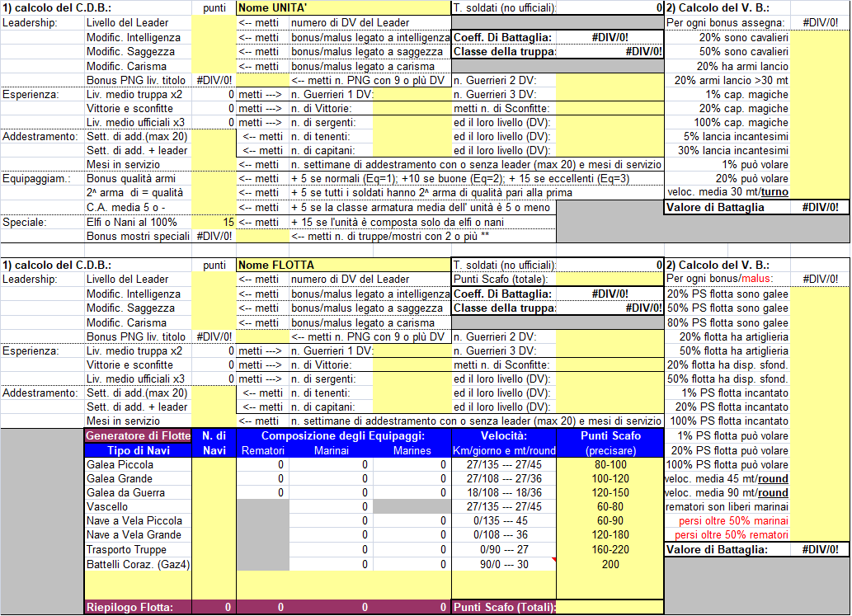This screenshot has width=852, height=616.
Task: Click the 'Nave a Vela Piccola' label
Action: coord(138,521)
